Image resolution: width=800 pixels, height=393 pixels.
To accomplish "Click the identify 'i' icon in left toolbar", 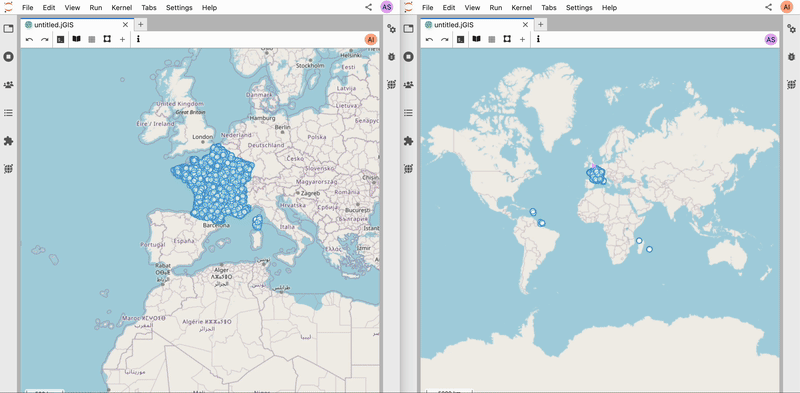I will pos(138,39).
